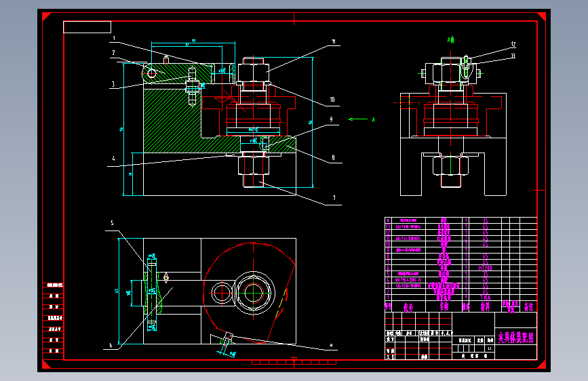Select part callout number 2 in front view
The image size is (588, 381).
[113, 53]
